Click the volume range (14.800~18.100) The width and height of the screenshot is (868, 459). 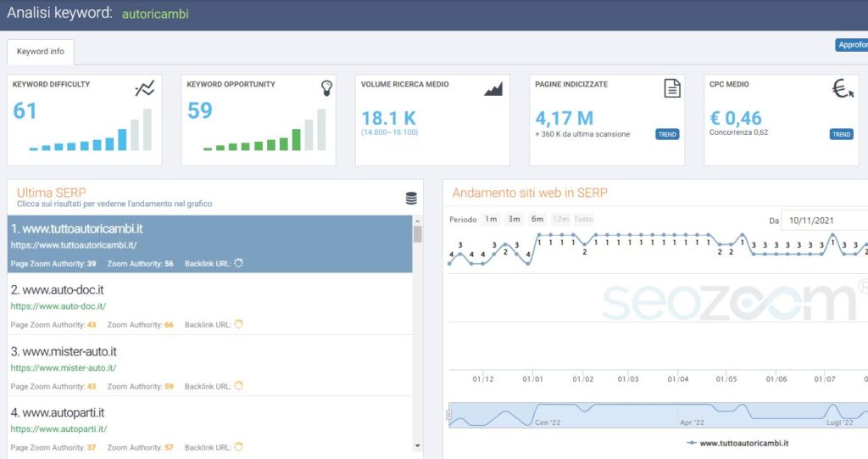click(390, 132)
